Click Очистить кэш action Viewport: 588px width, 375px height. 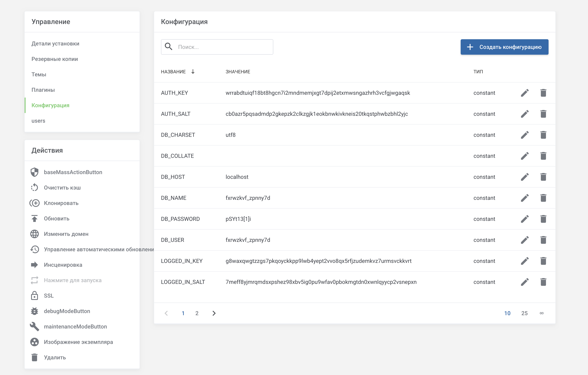point(62,188)
